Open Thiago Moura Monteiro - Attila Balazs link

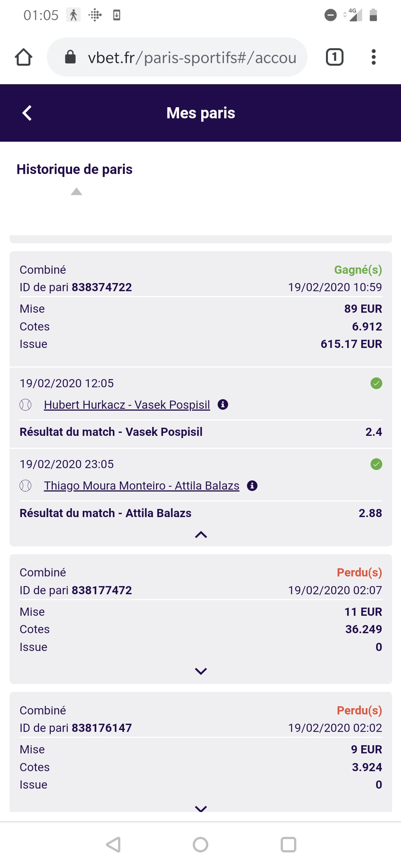[x=141, y=486]
